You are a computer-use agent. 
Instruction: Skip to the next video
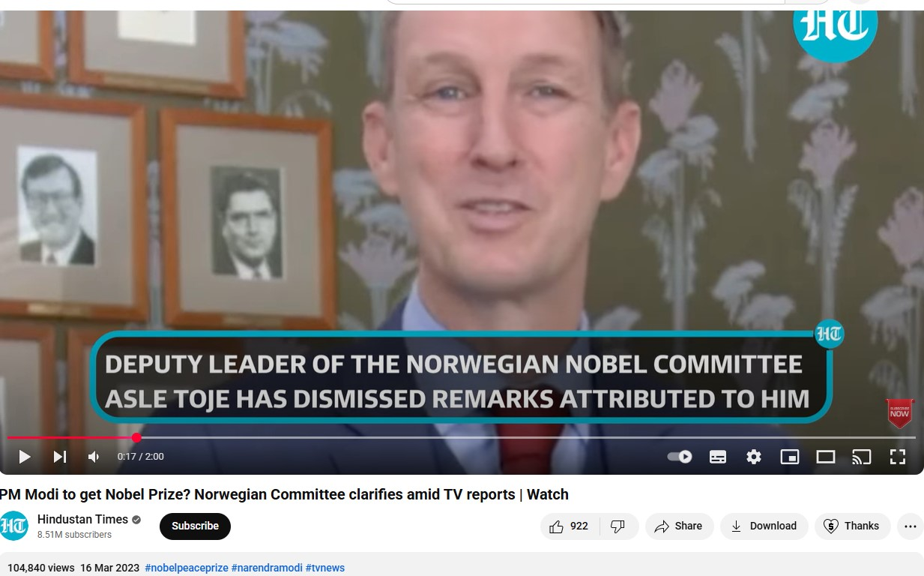tap(60, 457)
